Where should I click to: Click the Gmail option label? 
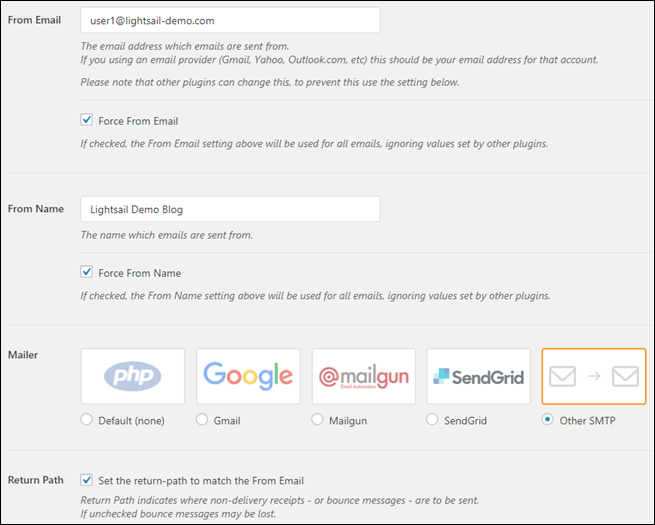tap(227, 421)
